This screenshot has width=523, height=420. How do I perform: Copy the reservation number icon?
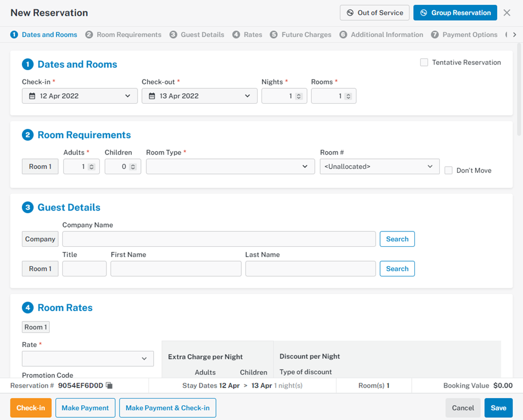(x=110, y=386)
